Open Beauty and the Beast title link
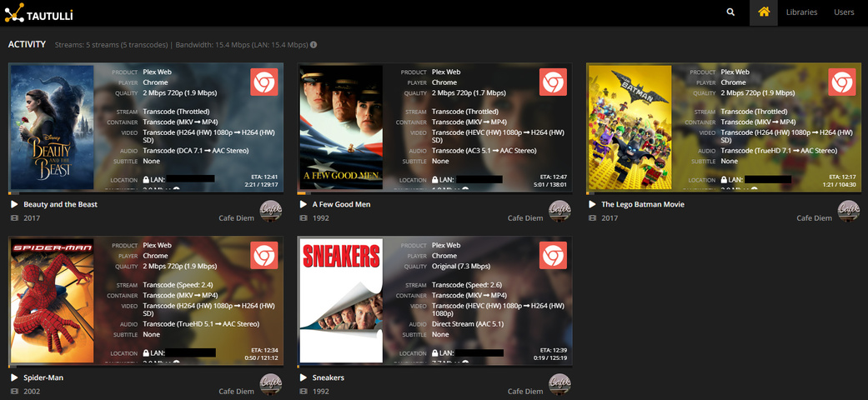This screenshot has width=868, height=400. pyautogui.click(x=60, y=204)
